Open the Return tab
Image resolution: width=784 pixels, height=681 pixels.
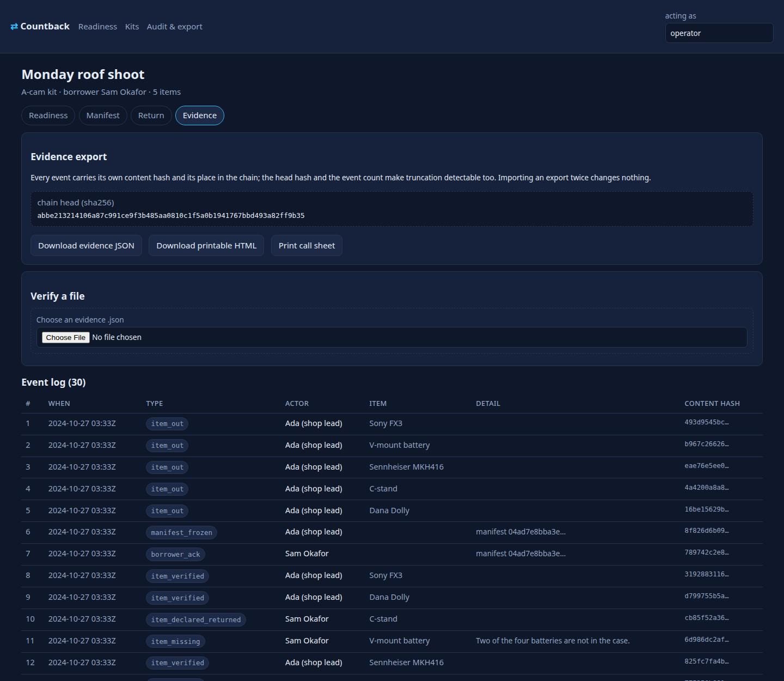pyautogui.click(x=151, y=115)
